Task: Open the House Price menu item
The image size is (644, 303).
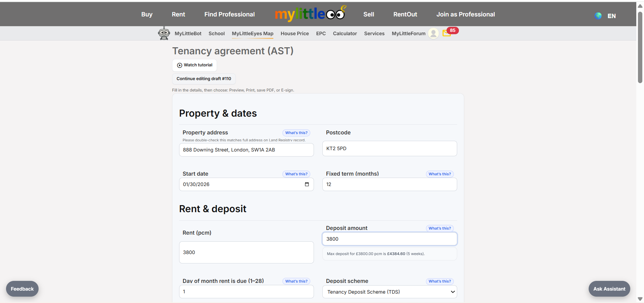Action: [x=294, y=34]
